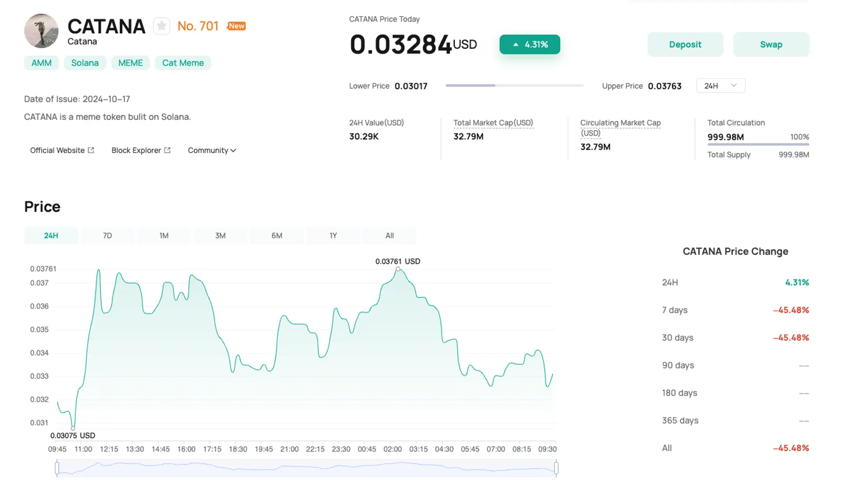
Task: Click the 24H Value(USD) figure 30.29K
Action: pos(364,137)
